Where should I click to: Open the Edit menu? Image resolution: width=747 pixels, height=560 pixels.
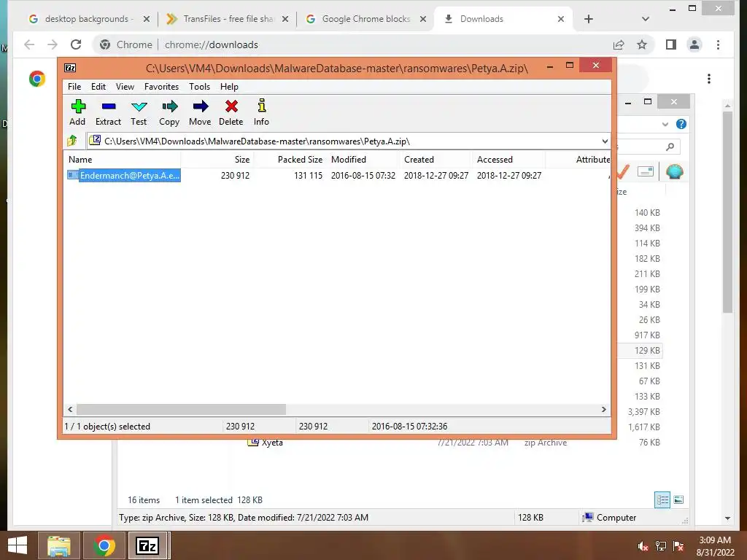(x=98, y=87)
